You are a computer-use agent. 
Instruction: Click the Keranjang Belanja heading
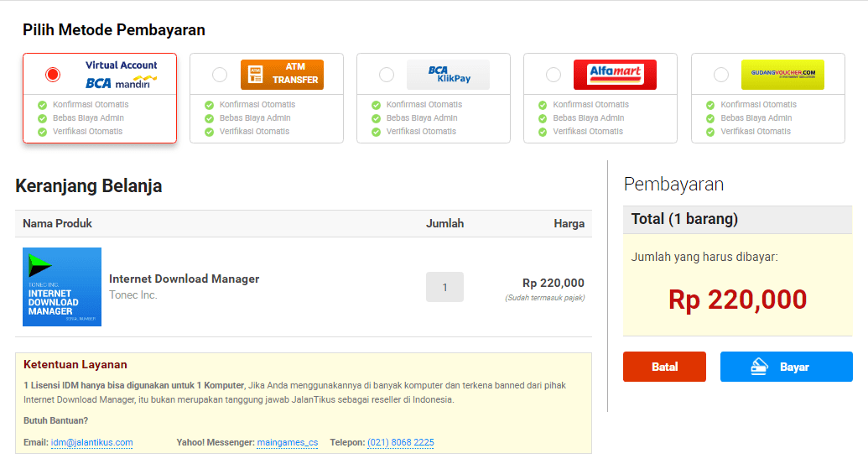coord(89,186)
